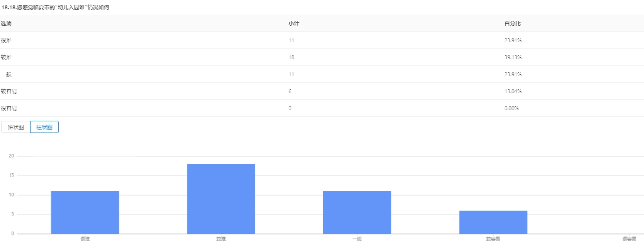Image resolution: width=644 pixels, height=249 pixels.
Task: Click the 一般 bar in the chart
Action: 357,213
